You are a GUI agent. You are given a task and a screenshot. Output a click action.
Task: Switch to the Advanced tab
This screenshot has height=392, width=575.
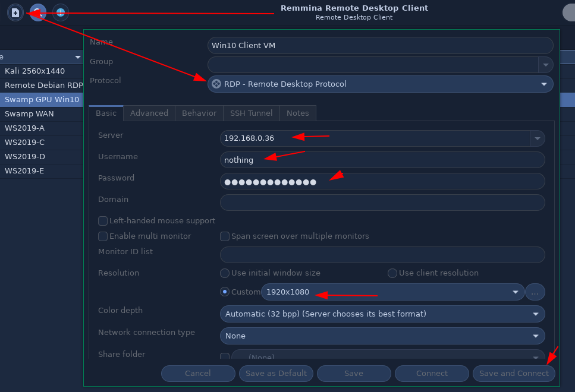pos(149,113)
